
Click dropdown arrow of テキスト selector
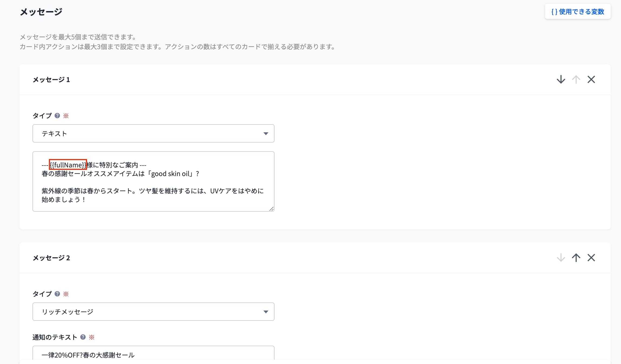[x=266, y=134]
